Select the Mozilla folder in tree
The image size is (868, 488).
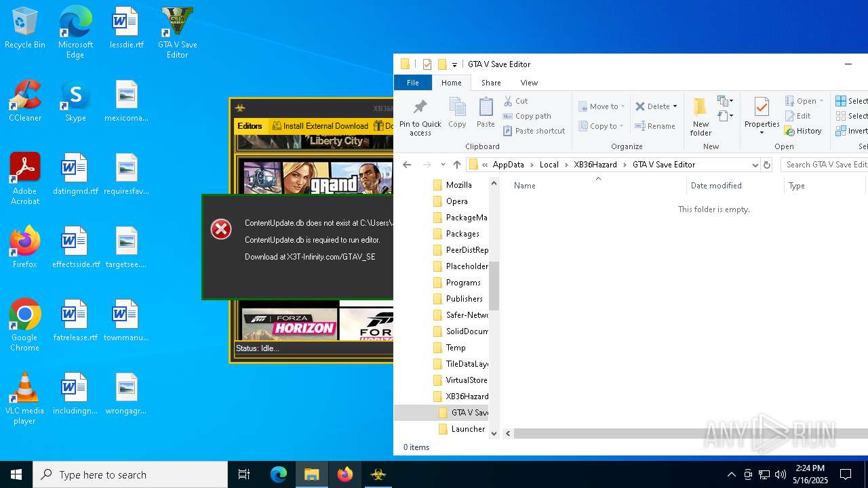coord(458,185)
